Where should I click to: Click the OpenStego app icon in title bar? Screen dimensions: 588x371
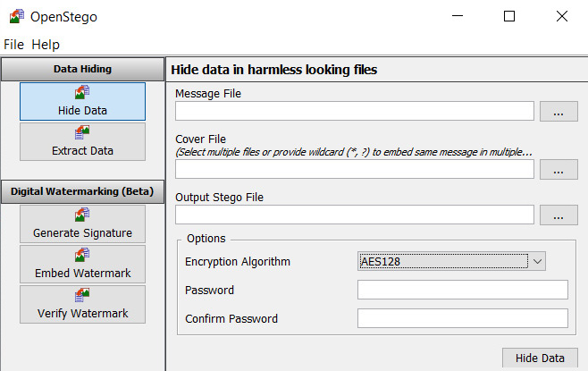click(x=16, y=16)
